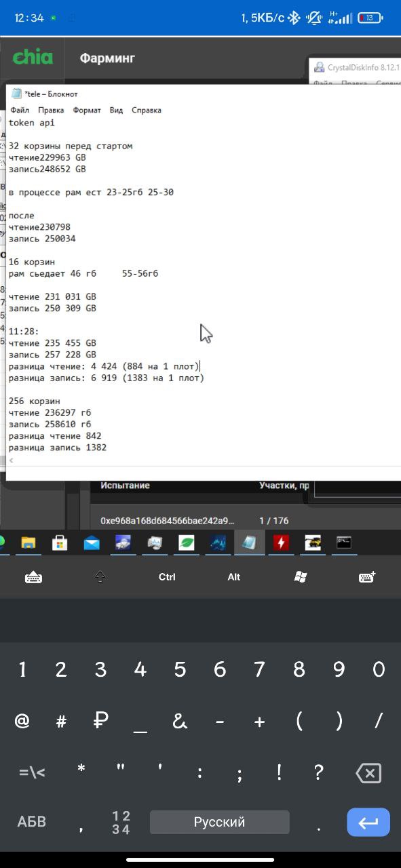Click the line 'запись248652 GB'

[x=47, y=170]
